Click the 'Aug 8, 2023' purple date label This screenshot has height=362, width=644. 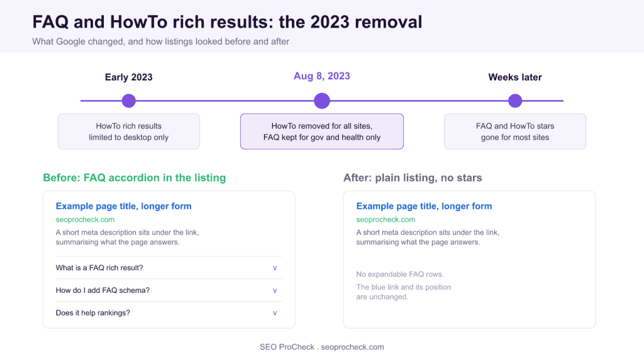point(322,76)
